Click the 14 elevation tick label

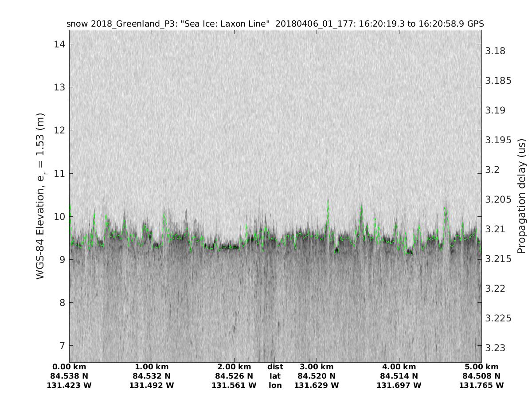tap(59, 44)
